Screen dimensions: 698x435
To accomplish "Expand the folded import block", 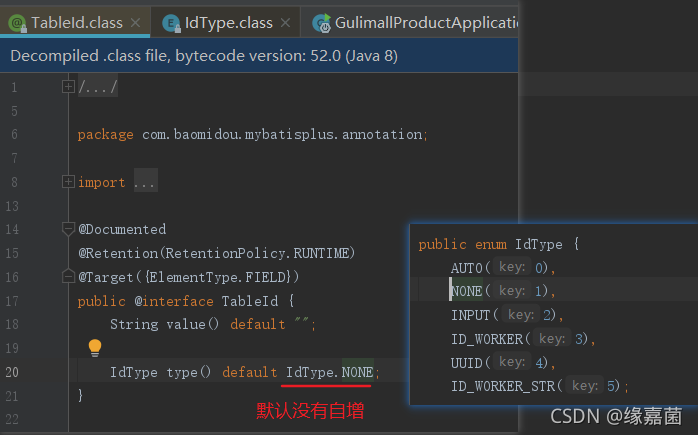I will [x=68, y=182].
